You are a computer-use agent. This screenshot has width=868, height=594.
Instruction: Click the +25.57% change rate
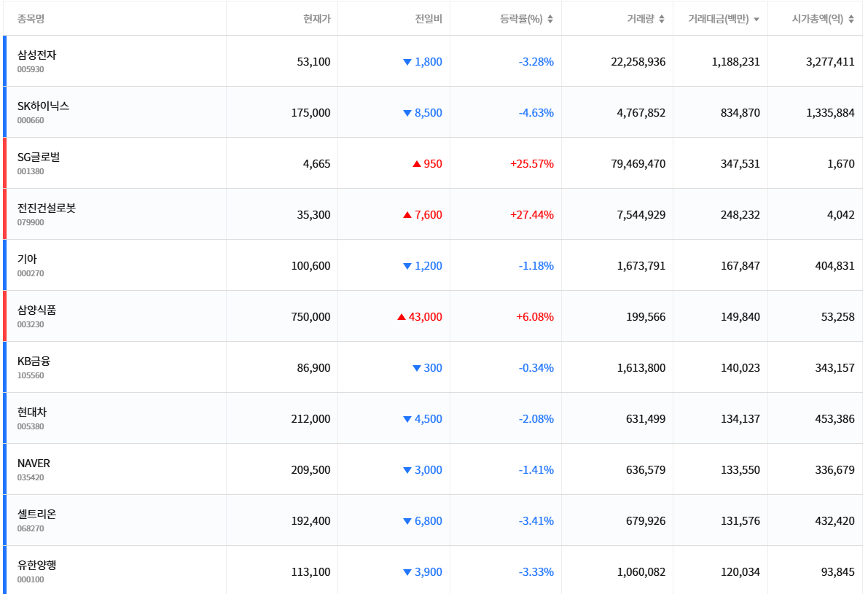click(x=532, y=163)
